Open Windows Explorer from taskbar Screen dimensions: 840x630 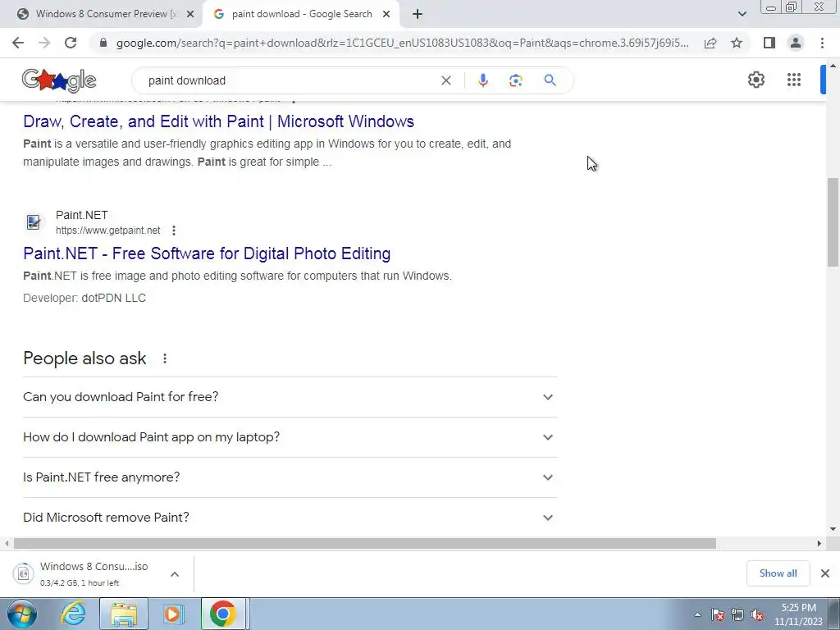[x=124, y=614]
